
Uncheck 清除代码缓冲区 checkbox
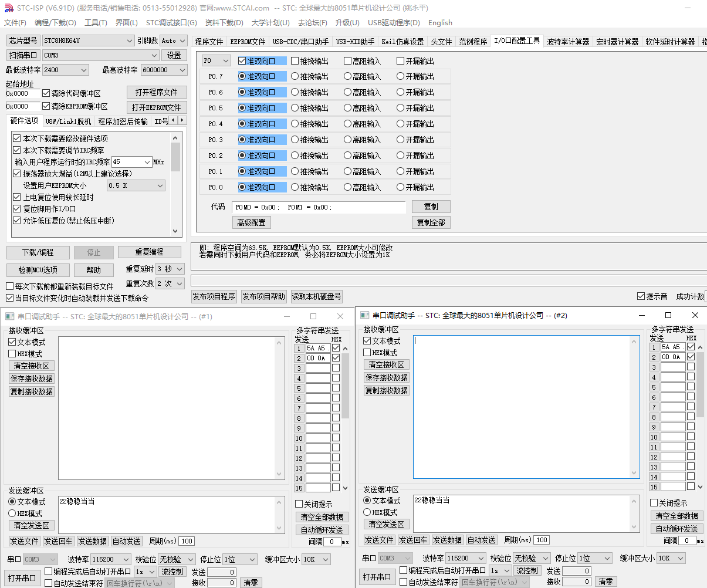click(46, 93)
